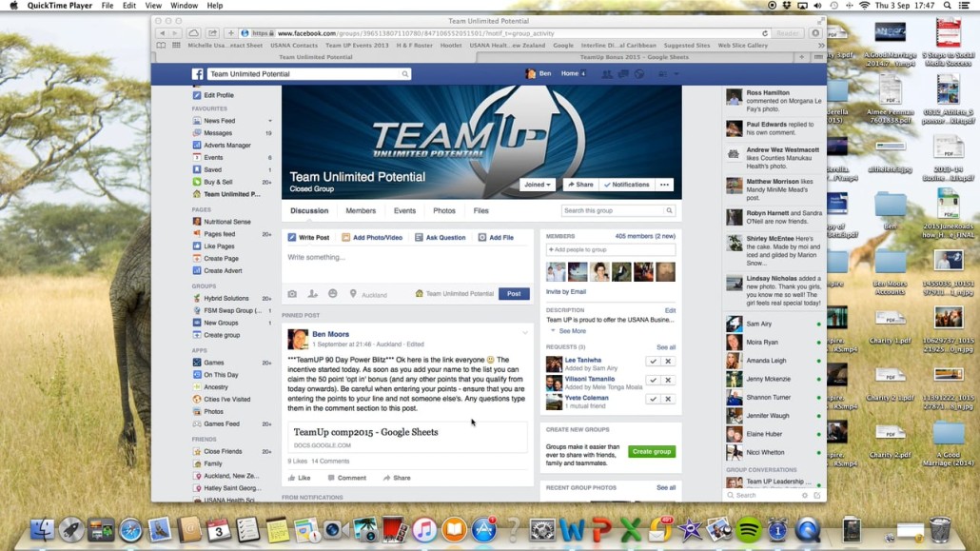Switch to the group Files tab
Viewport: 980px width, 551px height.
(x=480, y=210)
